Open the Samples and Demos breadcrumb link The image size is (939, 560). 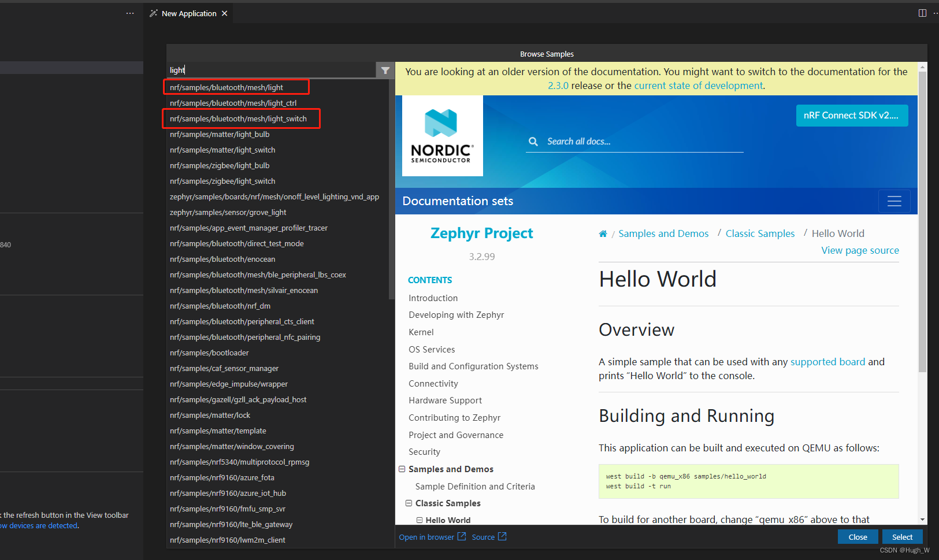[x=663, y=233]
